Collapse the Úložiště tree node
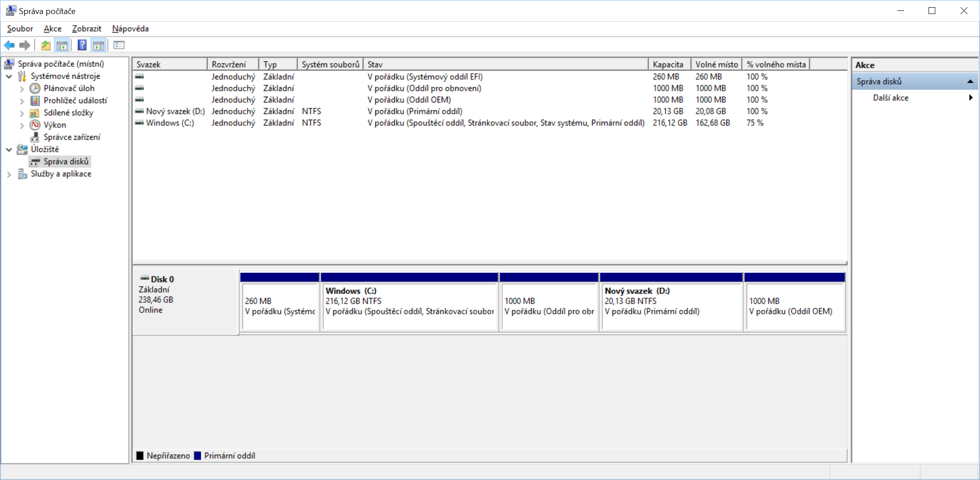The height and width of the screenshot is (480, 980). [x=9, y=150]
